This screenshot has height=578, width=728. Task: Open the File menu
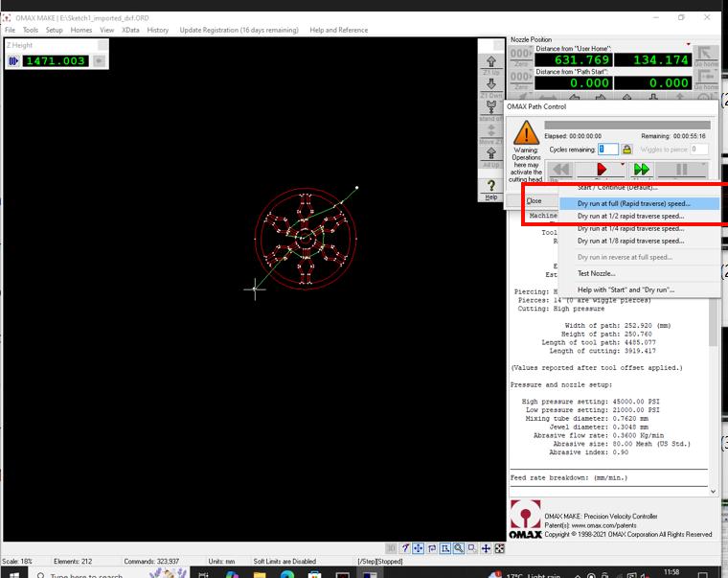(10, 30)
